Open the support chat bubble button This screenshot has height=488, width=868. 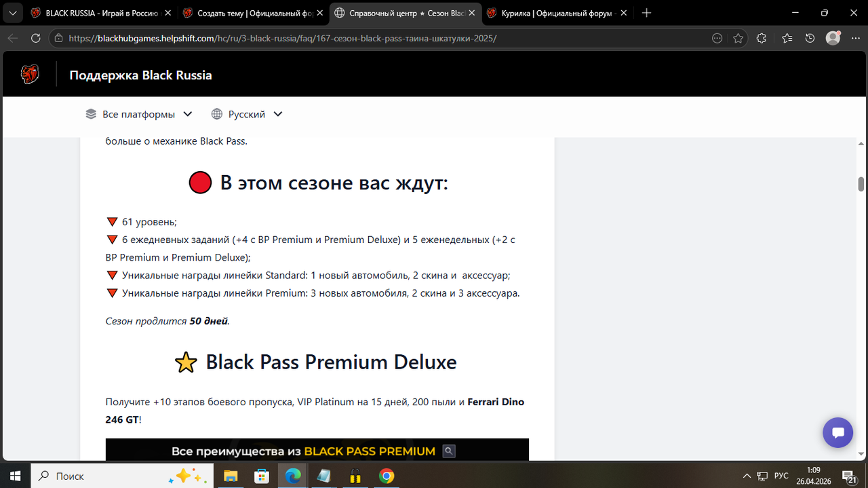837,433
